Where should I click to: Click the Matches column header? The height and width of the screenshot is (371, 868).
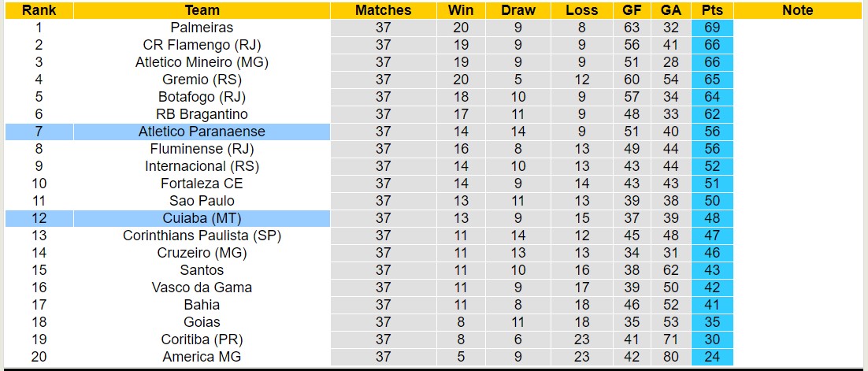click(x=383, y=10)
